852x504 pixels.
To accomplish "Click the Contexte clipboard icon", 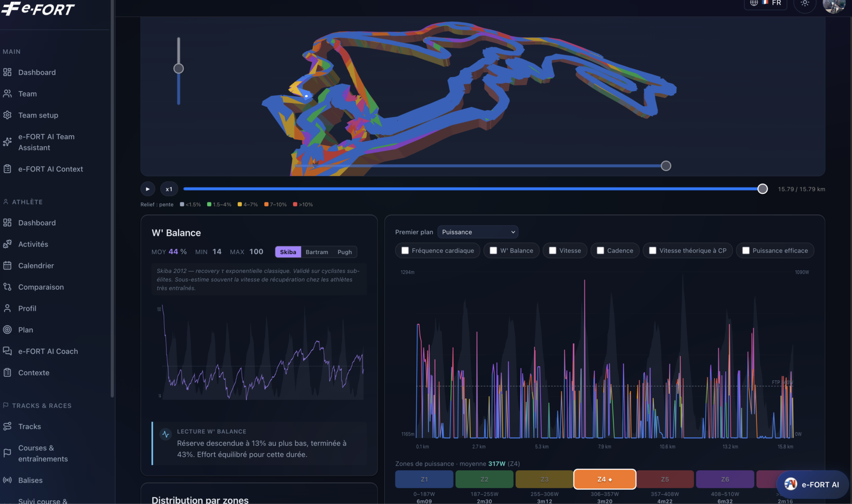I will [x=7, y=373].
